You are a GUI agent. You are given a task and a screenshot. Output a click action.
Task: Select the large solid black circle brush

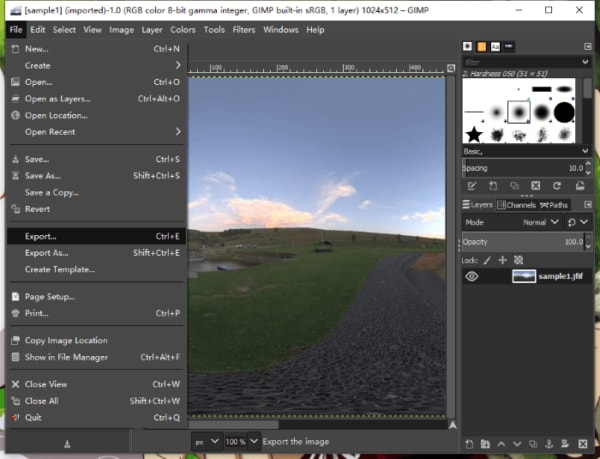pos(564,112)
